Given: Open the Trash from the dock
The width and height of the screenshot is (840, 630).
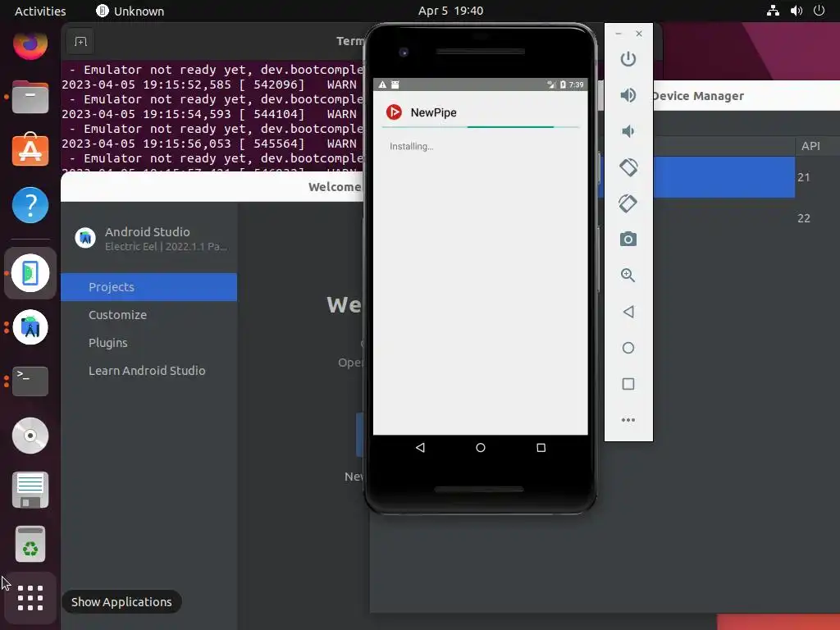Looking at the screenshot, I should (30, 544).
